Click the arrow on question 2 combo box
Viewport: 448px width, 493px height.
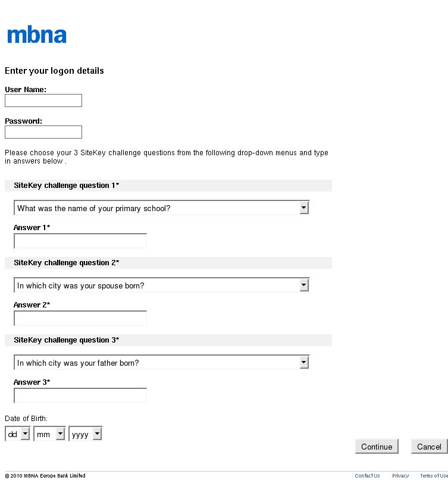tap(304, 285)
